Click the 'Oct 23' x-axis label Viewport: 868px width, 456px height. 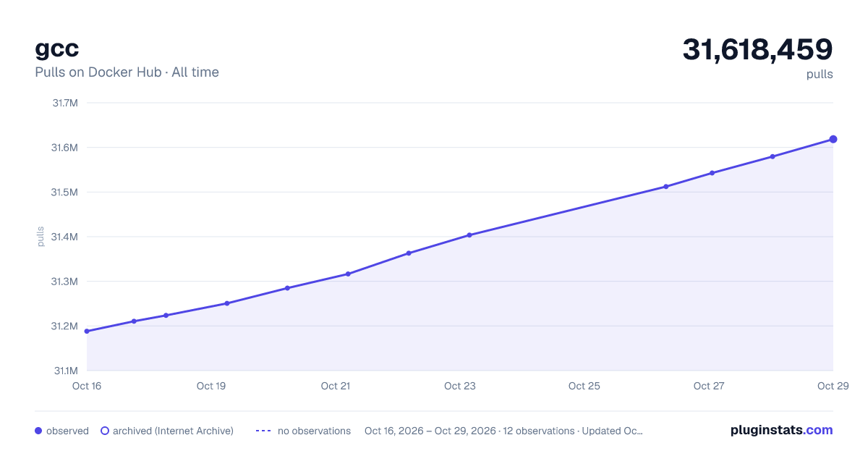(x=460, y=386)
